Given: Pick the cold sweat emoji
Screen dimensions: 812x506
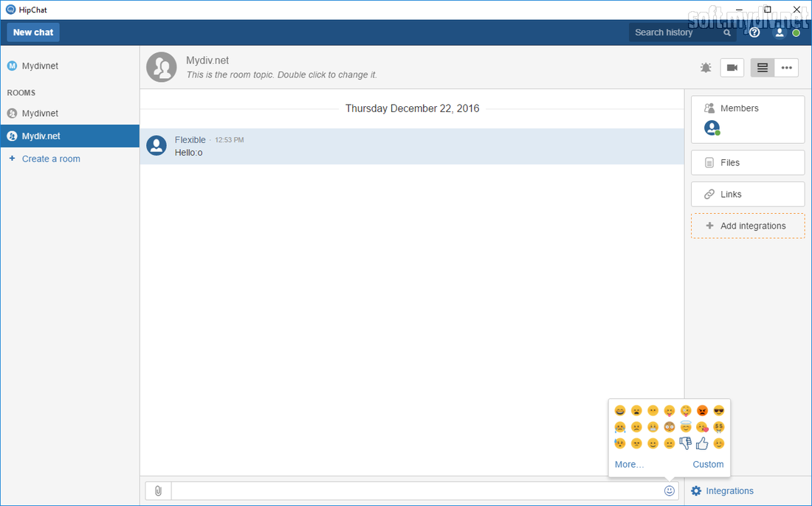Looking at the screenshot, I should [620, 443].
